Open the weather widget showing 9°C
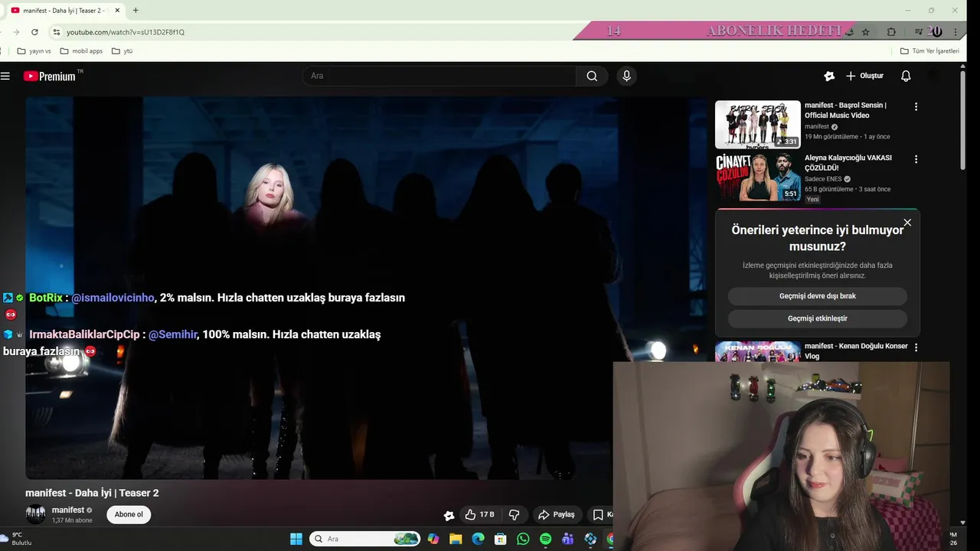The width and height of the screenshot is (980, 551). coord(17,539)
